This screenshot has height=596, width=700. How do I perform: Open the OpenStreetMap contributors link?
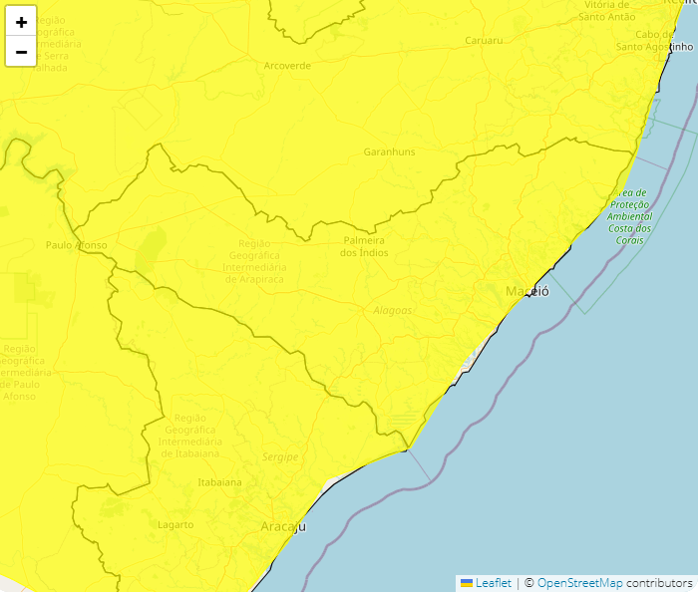click(579, 583)
